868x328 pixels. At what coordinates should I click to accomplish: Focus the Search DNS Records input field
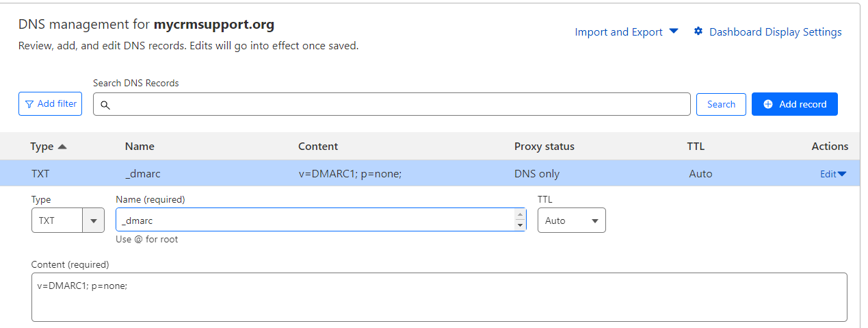(x=392, y=104)
